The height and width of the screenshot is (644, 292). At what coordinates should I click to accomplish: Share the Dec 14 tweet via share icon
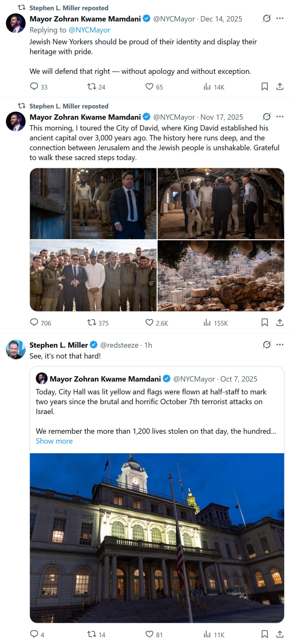click(x=280, y=87)
